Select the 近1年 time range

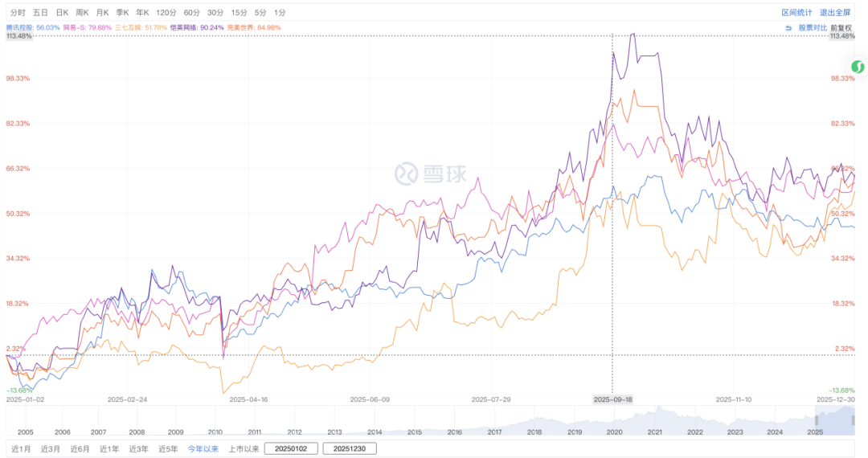click(108, 449)
